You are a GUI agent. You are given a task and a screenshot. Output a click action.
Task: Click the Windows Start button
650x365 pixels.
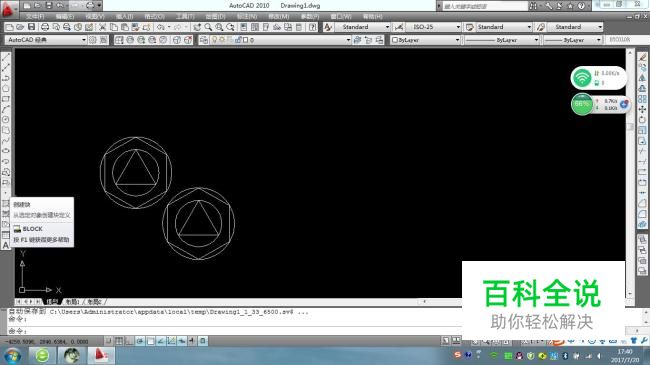13,355
